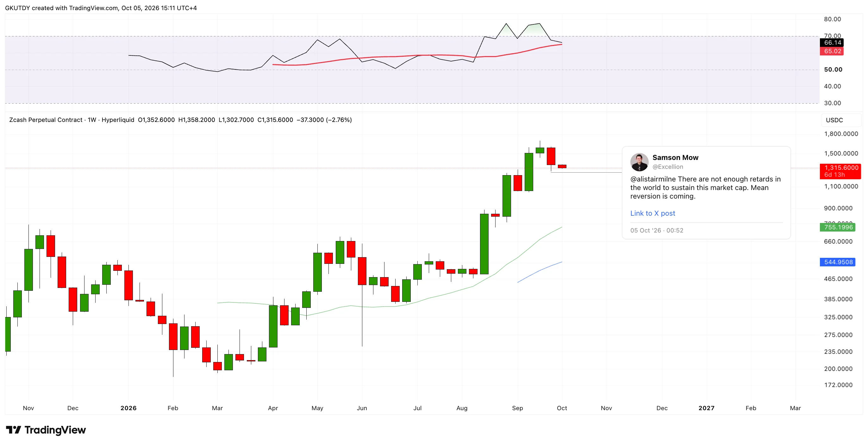This screenshot has height=445, width=868.
Task: Click the Mar label at far right of time axis
Action: [x=795, y=408]
